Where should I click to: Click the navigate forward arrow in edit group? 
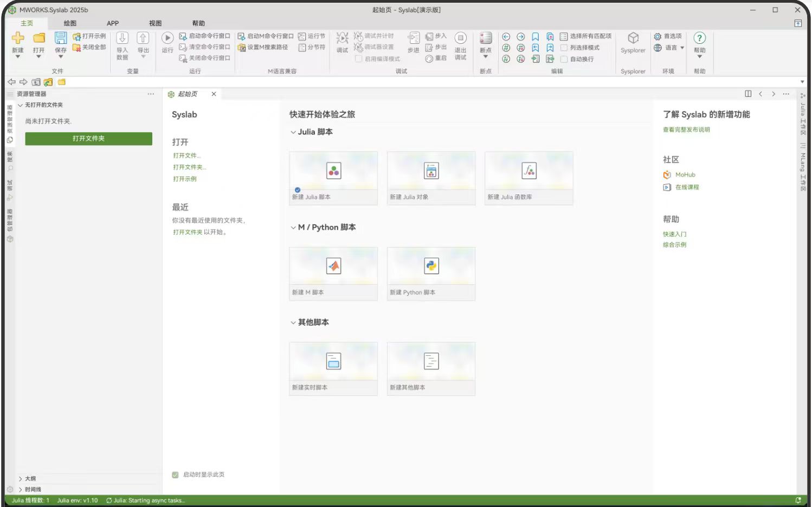[x=520, y=37]
